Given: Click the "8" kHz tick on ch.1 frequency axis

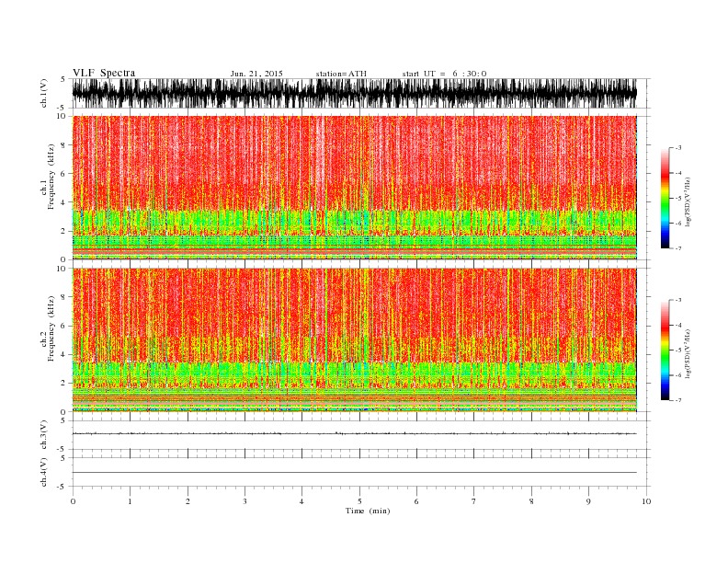Looking at the screenshot, I should tap(63, 145).
